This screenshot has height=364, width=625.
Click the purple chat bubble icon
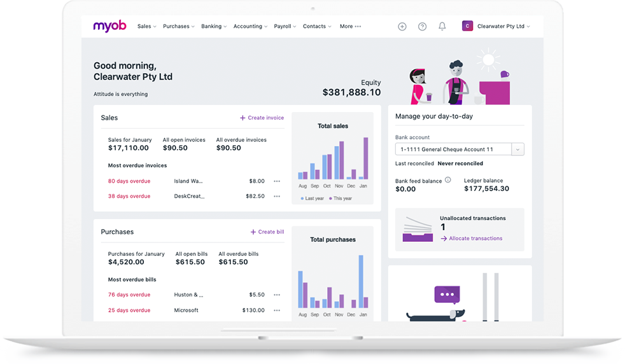[447, 295]
